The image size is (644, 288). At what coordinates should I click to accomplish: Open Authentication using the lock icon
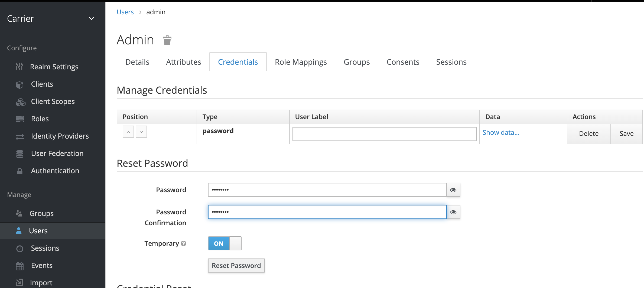19,171
